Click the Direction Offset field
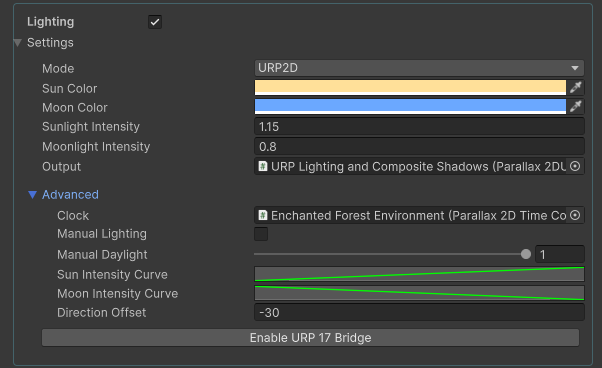 tap(419, 312)
